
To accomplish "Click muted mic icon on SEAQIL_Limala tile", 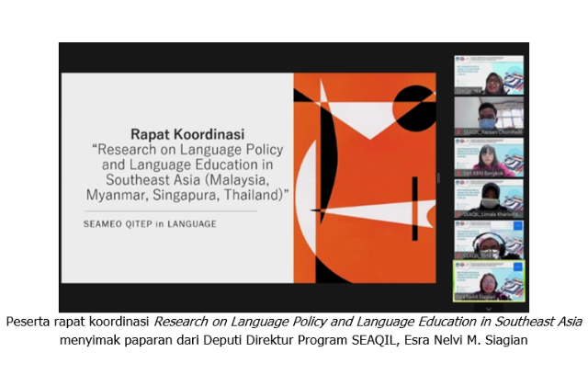I will 458,214.
